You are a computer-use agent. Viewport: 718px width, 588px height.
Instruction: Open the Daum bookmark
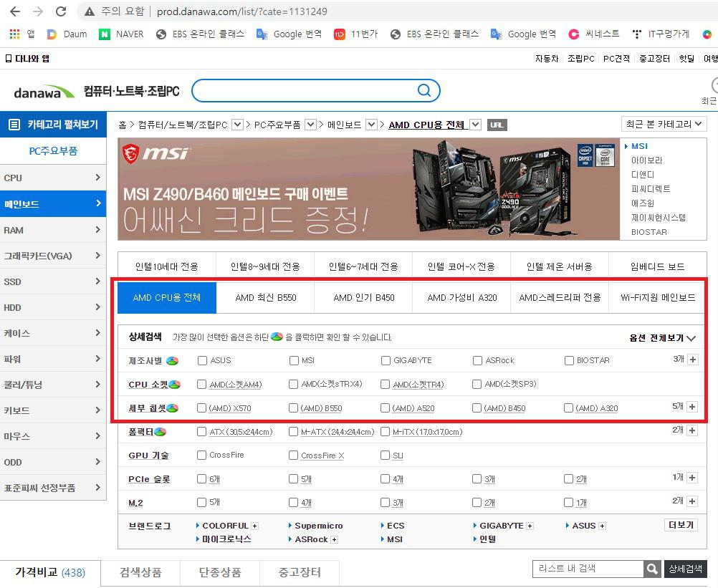pos(67,34)
